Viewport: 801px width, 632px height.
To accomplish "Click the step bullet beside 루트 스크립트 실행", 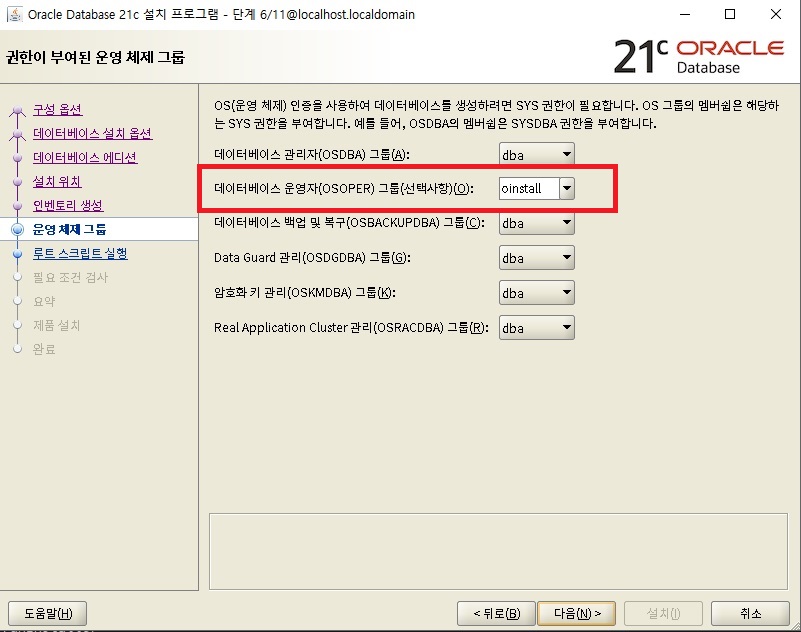I will click(17, 253).
